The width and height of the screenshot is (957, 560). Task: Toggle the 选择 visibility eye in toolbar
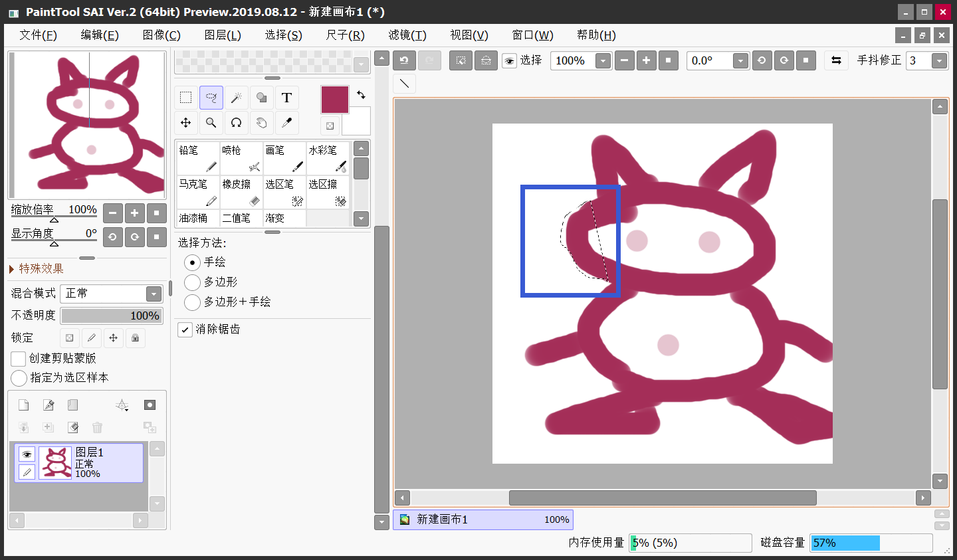click(x=509, y=61)
